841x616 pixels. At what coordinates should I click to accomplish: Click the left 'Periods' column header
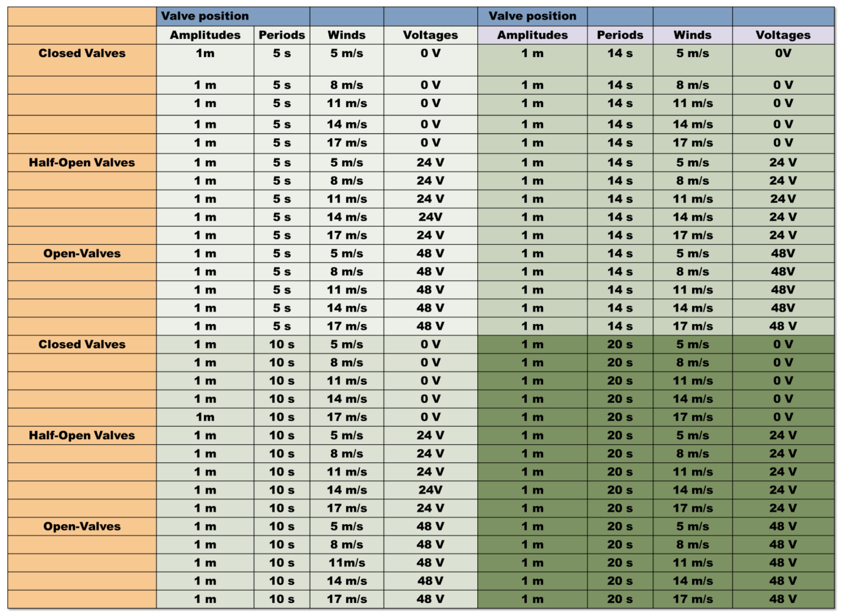pos(282,35)
